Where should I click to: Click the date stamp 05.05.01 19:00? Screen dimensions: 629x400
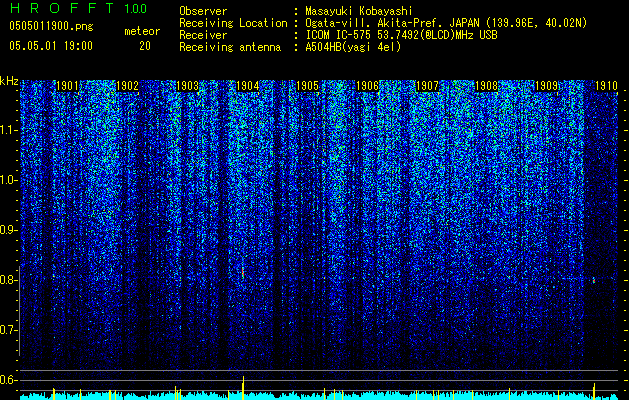click(51, 45)
